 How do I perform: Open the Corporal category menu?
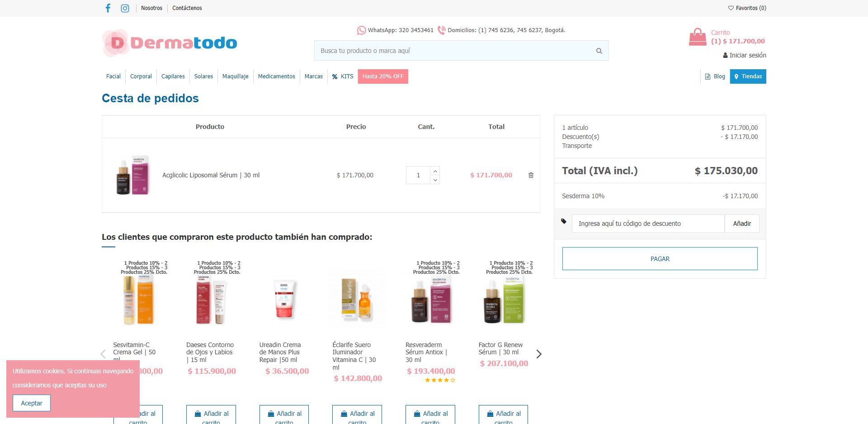(x=141, y=76)
